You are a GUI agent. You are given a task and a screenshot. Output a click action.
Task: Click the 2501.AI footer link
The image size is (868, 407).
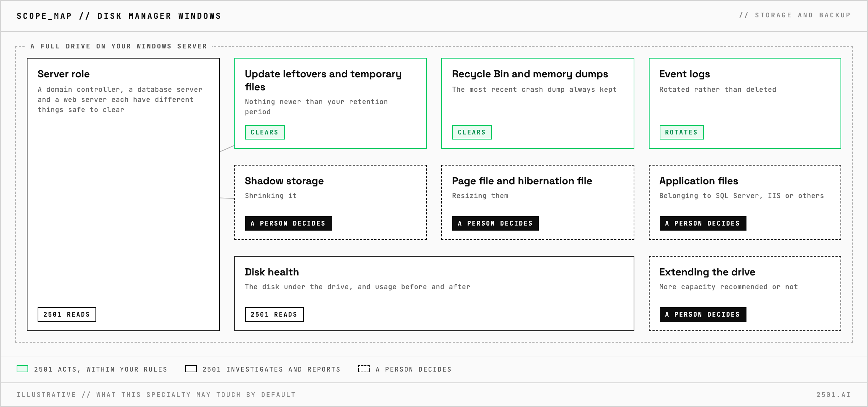coord(834,395)
